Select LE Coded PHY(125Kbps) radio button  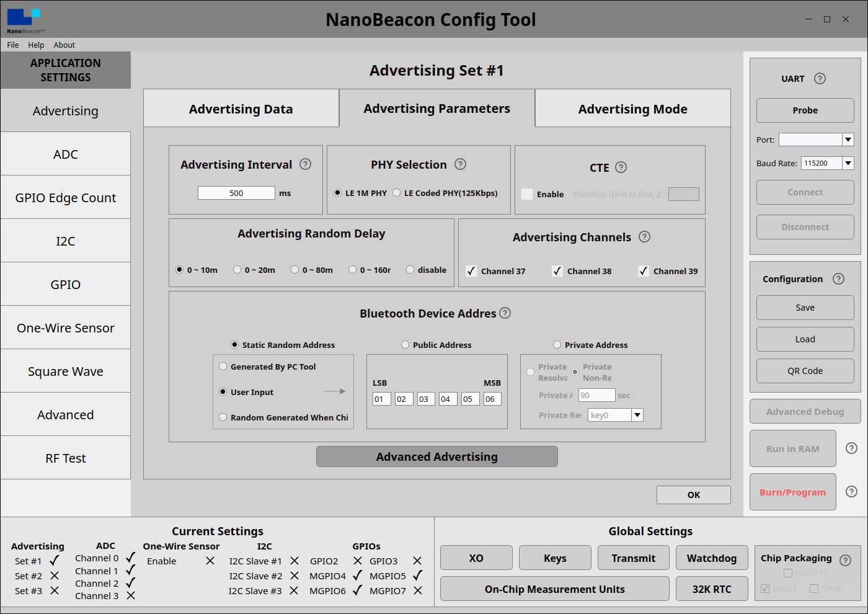click(397, 193)
